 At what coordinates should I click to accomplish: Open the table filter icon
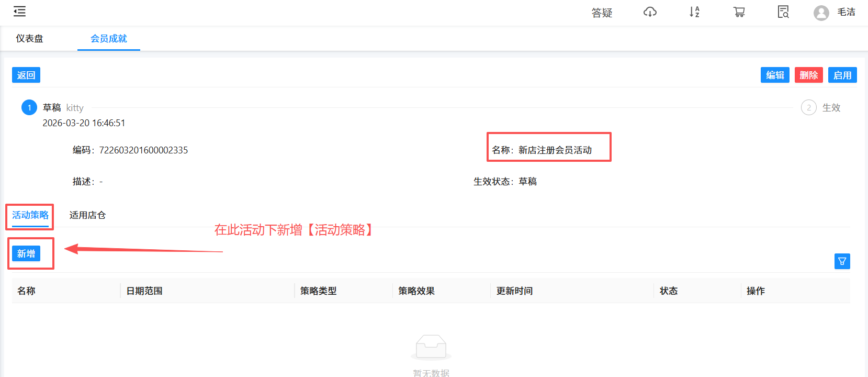tap(842, 261)
